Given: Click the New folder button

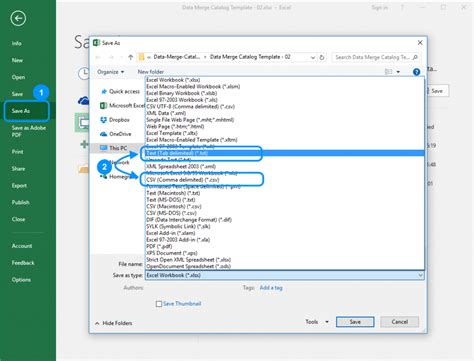Looking at the screenshot, I should 151,72.
